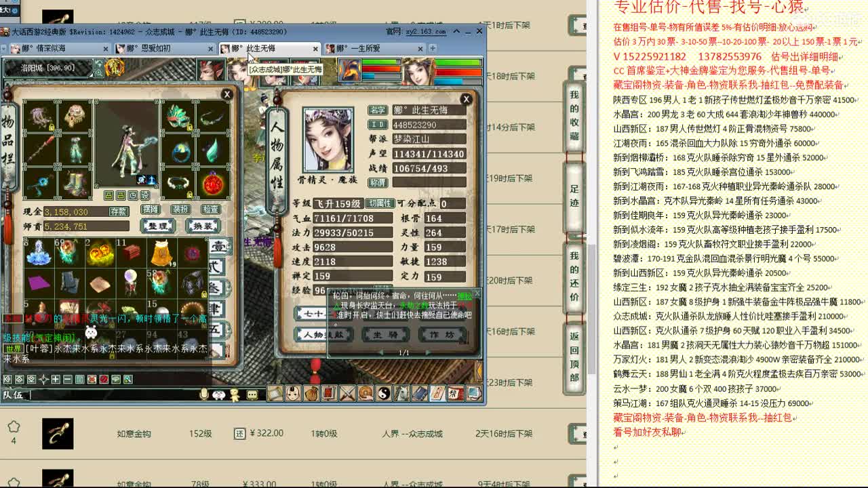Open the 坐骑 mount button
868x488 pixels.
pyautogui.click(x=384, y=335)
